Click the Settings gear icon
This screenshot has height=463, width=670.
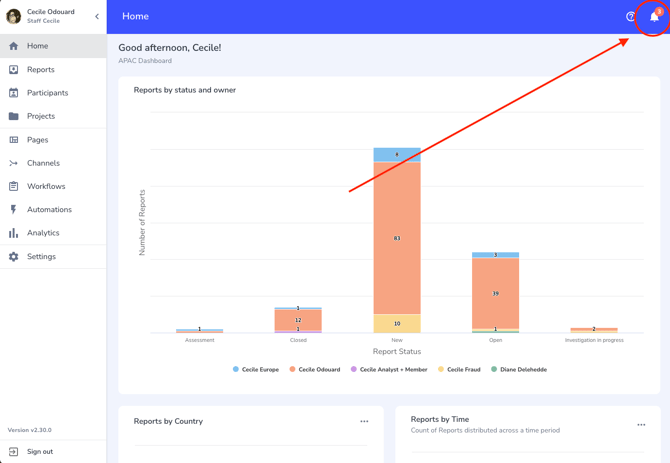pyautogui.click(x=14, y=257)
